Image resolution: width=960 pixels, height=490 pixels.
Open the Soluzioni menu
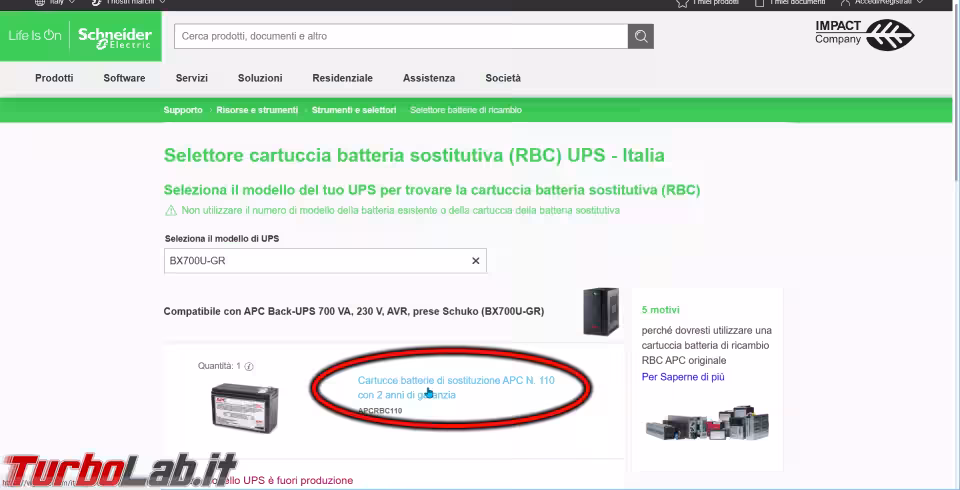click(x=260, y=78)
